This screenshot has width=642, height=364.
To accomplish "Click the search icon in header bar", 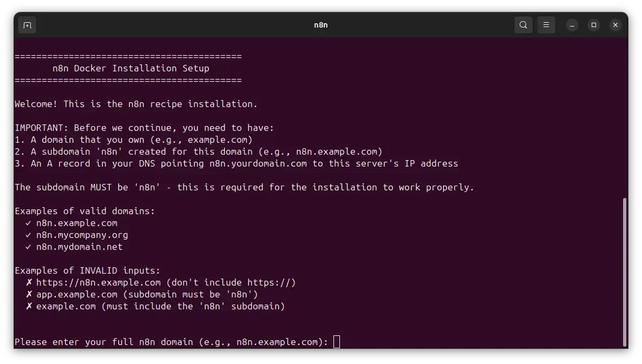I will (x=523, y=25).
